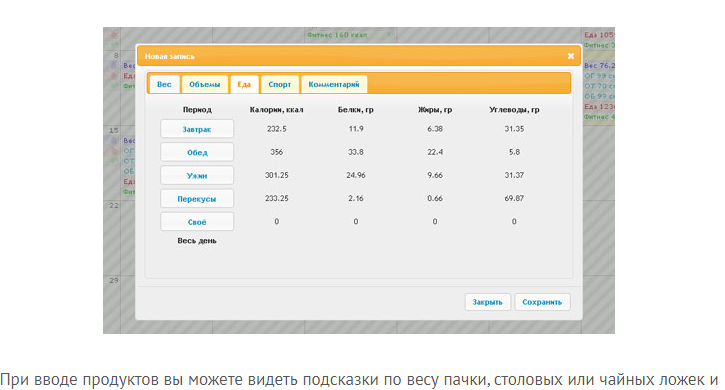Click the breakfast carbs value 31.35
The height and width of the screenshot is (390, 725).
click(514, 129)
